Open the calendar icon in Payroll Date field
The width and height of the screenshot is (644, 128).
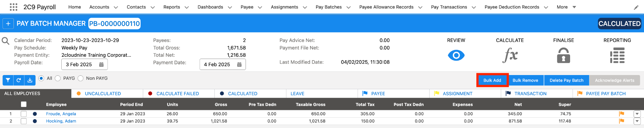pos(101,64)
